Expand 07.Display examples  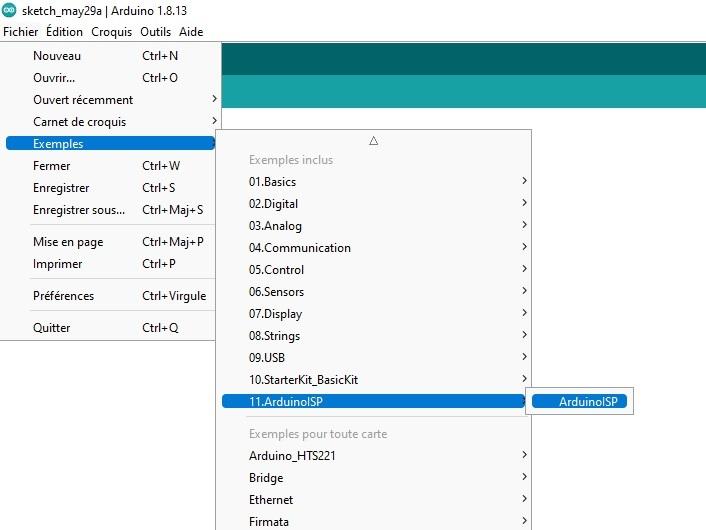coord(374,314)
